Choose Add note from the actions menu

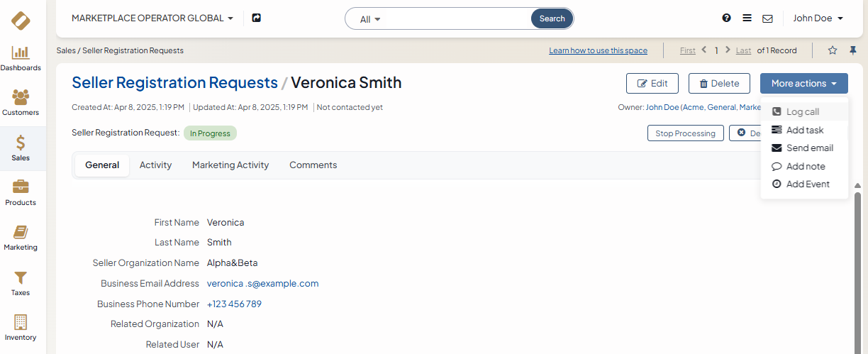(x=804, y=166)
